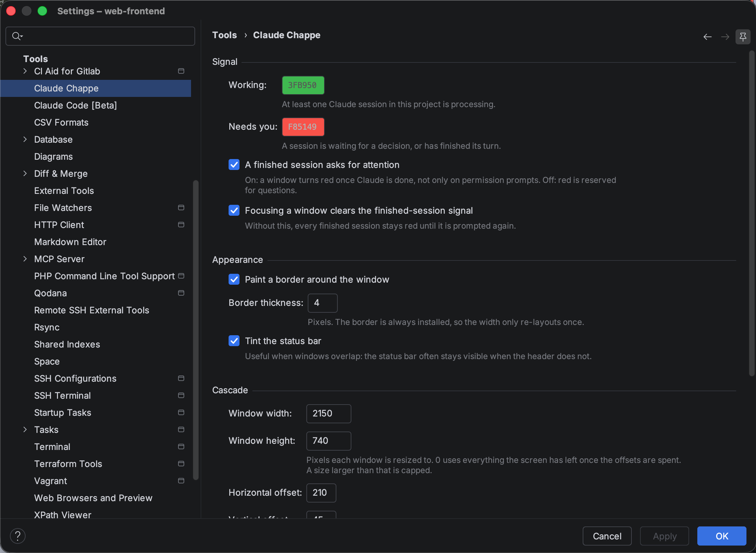
Task: Select Shared Indexes in the sidebar
Action: [x=67, y=344]
